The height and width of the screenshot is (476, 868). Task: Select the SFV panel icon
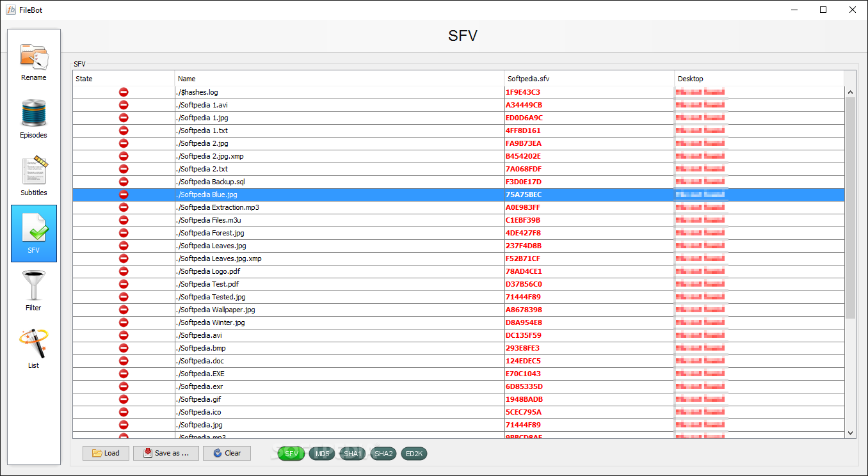[34, 234]
